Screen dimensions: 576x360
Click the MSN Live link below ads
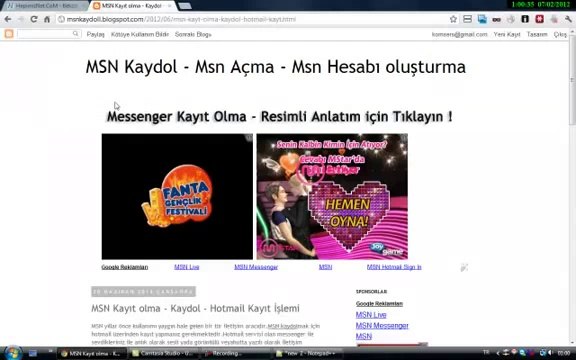187,267
